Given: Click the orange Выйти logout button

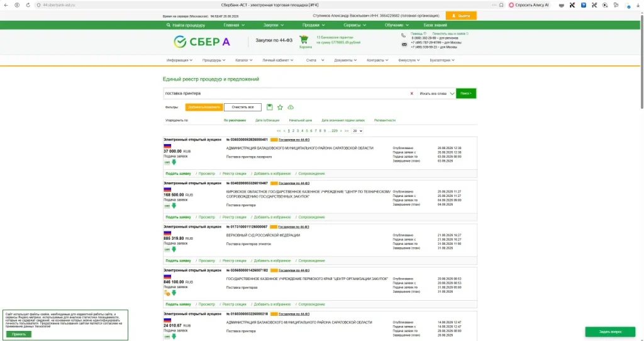Looking at the screenshot, I should [x=461, y=16].
